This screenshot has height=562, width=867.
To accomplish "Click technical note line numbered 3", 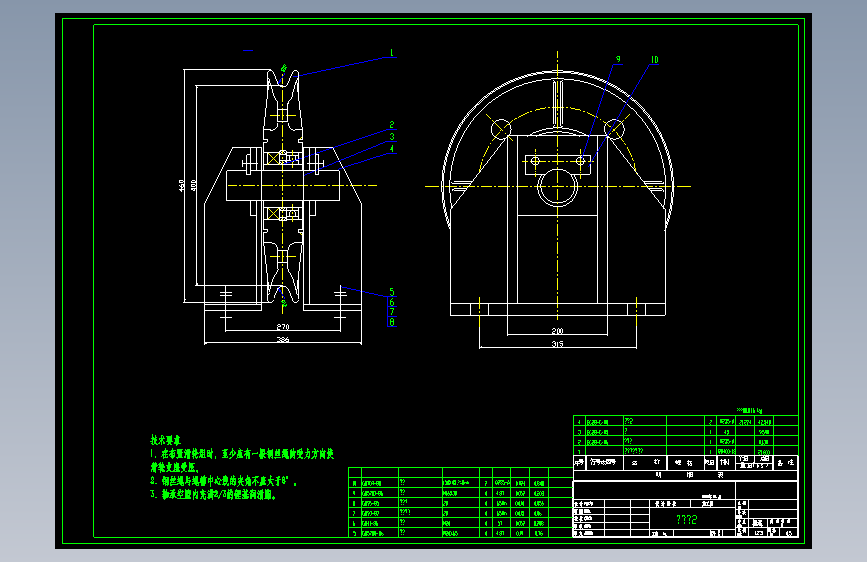I will [213, 495].
